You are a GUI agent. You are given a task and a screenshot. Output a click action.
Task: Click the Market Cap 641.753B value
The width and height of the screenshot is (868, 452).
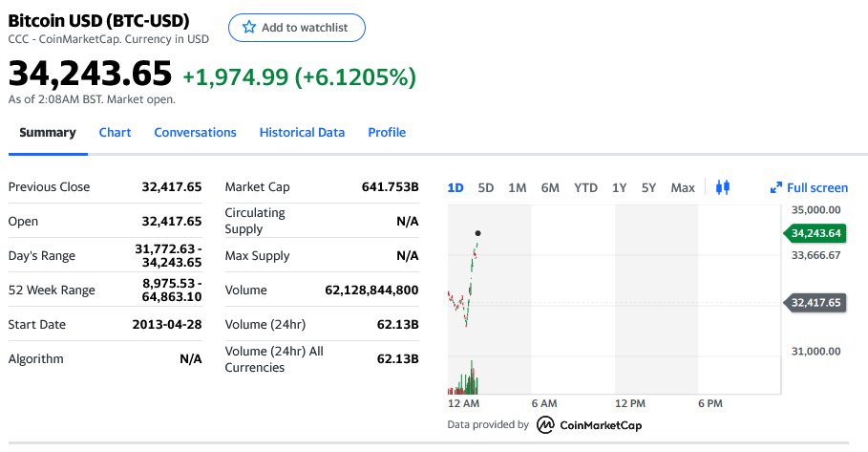click(x=390, y=186)
